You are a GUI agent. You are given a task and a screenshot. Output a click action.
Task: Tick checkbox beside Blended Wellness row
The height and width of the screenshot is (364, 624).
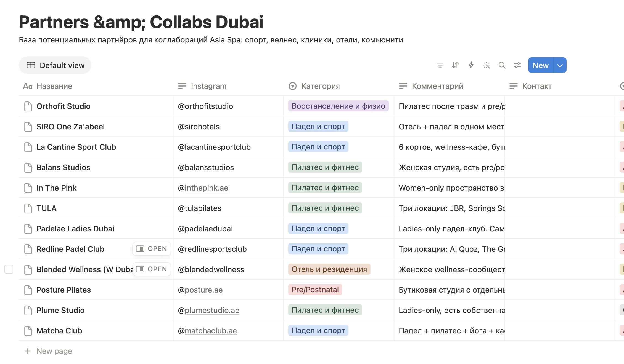tap(9, 269)
